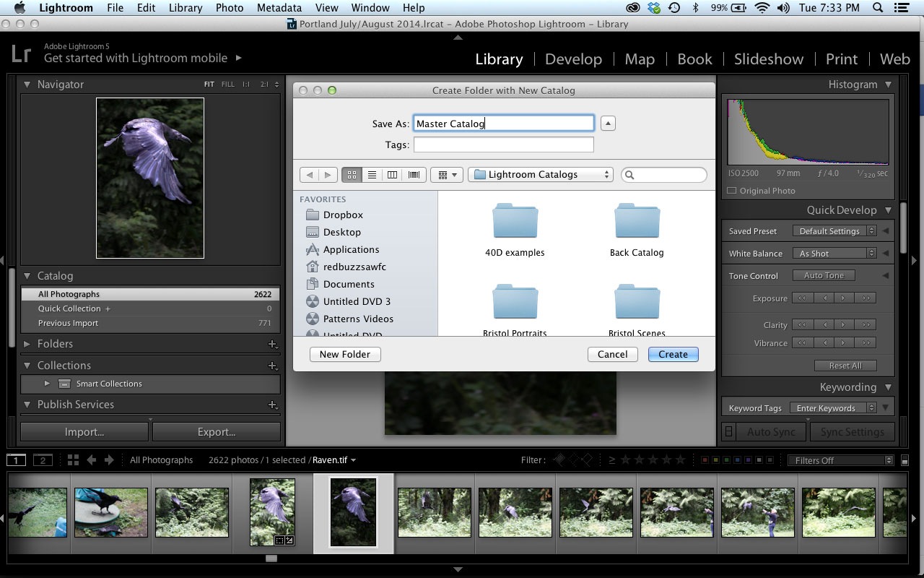Click the Import... button
Screen dimensions: 924x578
pyautogui.click(x=84, y=432)
